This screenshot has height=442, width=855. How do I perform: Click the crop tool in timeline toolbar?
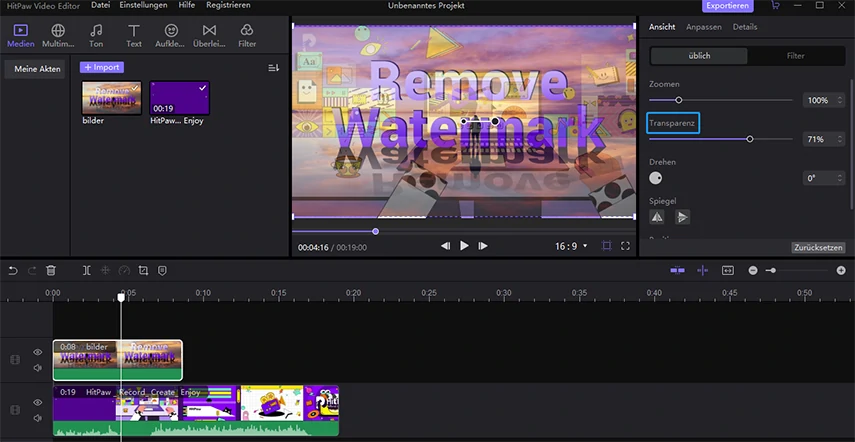(143, 270)
